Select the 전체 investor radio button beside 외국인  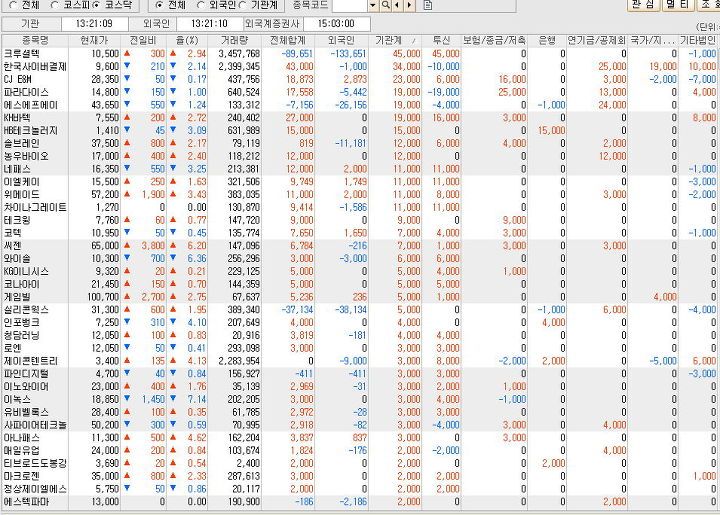(159, 5)
